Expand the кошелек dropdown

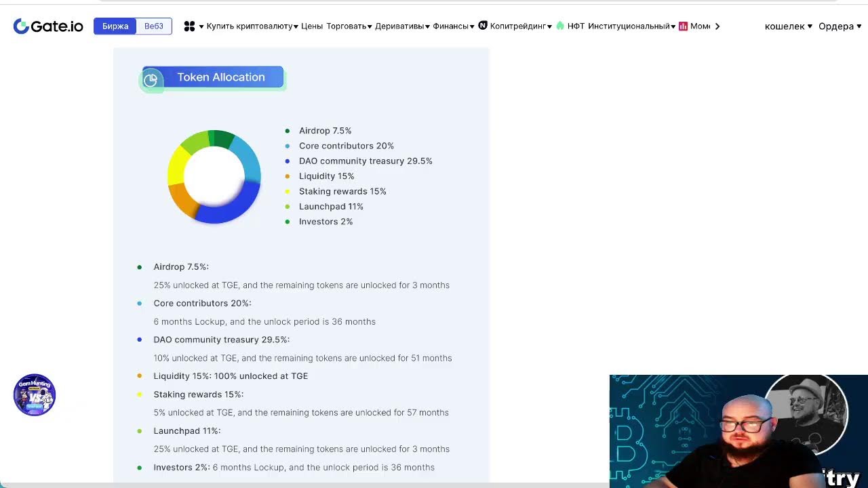pos(789,26)
